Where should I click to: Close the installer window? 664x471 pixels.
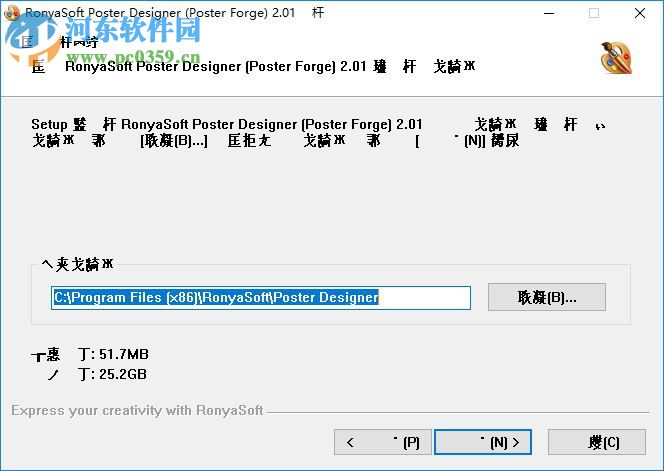[x=640, y=13]
